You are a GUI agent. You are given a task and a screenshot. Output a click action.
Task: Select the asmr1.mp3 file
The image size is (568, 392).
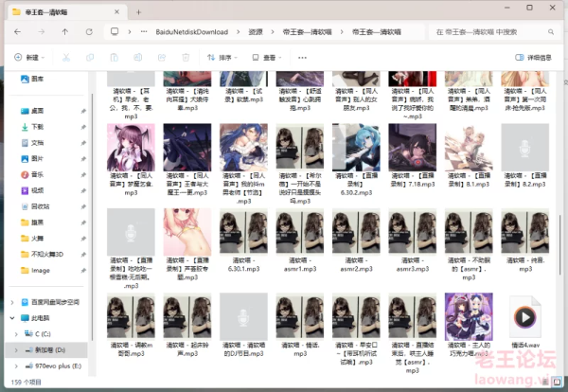(300, 241)
